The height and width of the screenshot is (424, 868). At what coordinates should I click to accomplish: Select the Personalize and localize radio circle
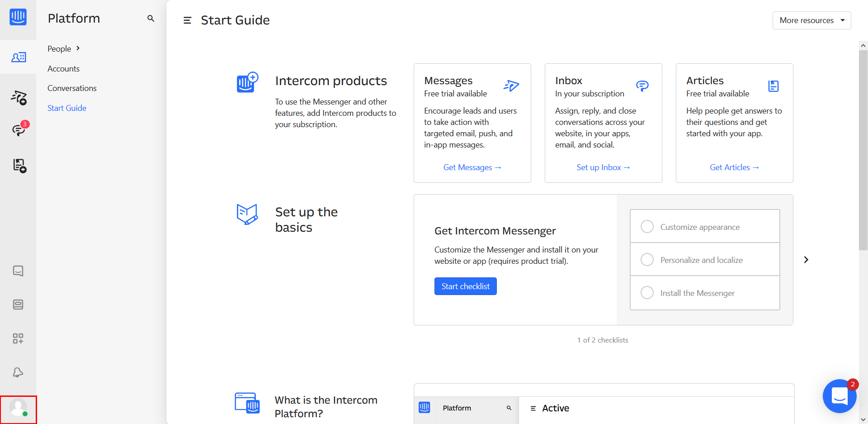click(647, 260)
